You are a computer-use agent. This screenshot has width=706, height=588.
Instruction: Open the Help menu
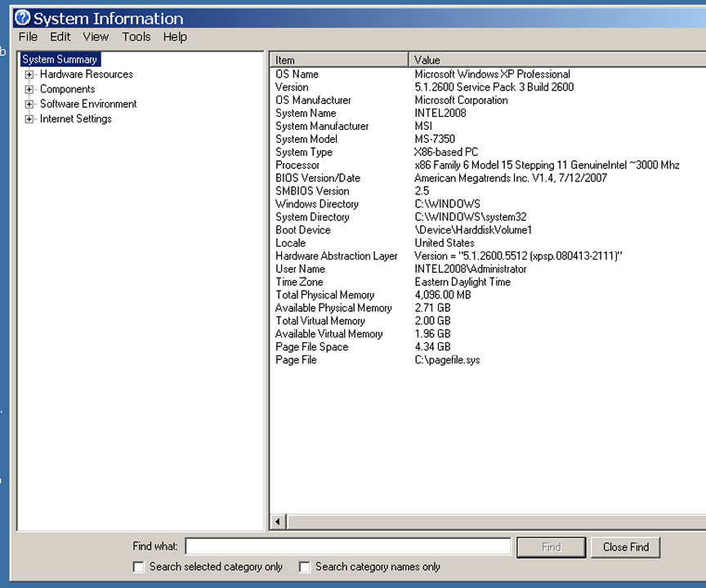pyautogui.click(x=175, y=37)
